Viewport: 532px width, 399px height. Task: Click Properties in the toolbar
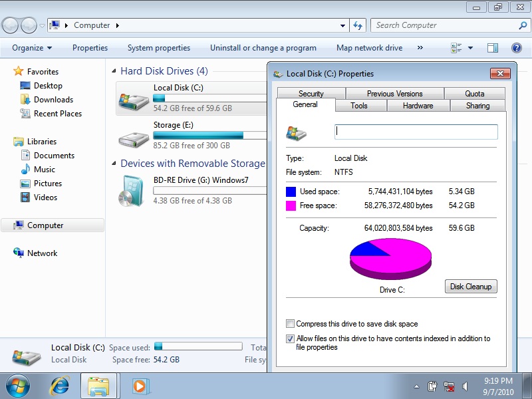click(90, 48)
